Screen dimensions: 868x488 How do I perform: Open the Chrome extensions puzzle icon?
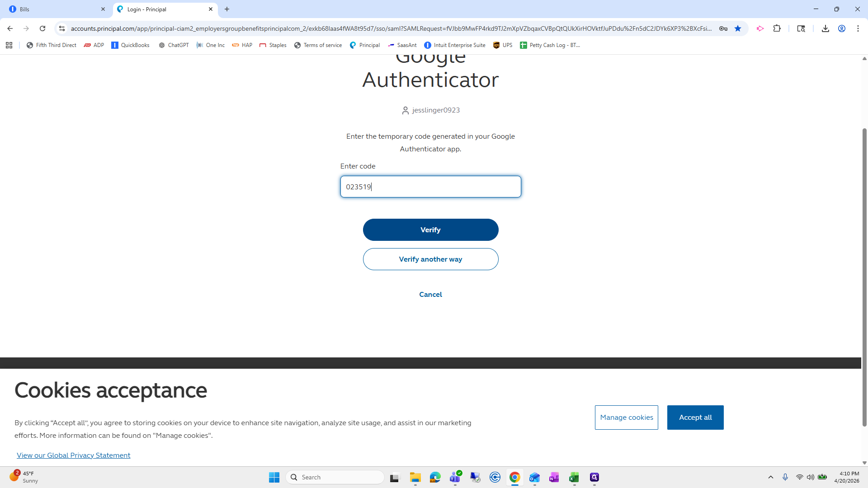pos(777,28)
